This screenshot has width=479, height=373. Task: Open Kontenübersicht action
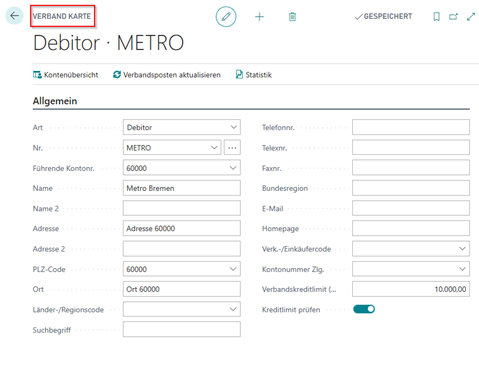pos(66,75)
